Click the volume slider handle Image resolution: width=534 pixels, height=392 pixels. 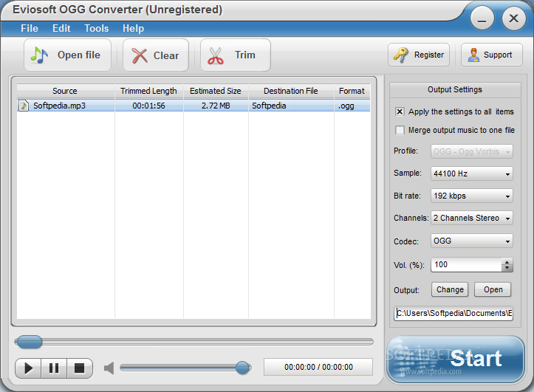[x=242, y=368]
